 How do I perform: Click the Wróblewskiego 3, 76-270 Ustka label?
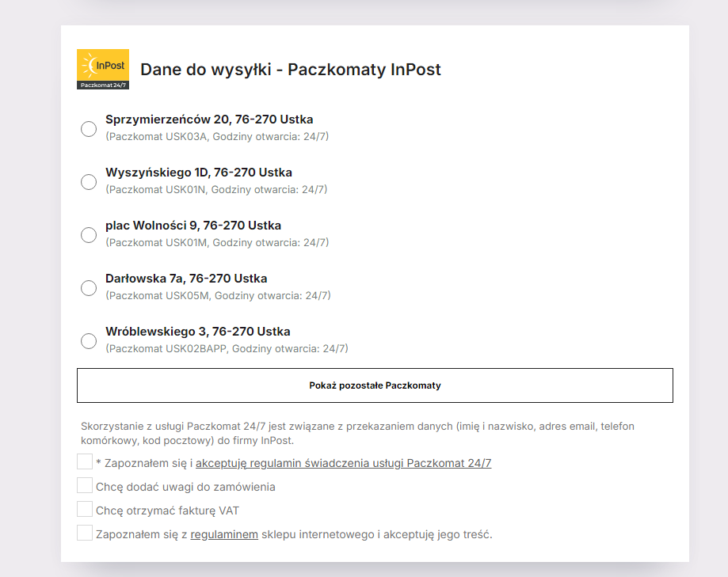click(198, 332)
